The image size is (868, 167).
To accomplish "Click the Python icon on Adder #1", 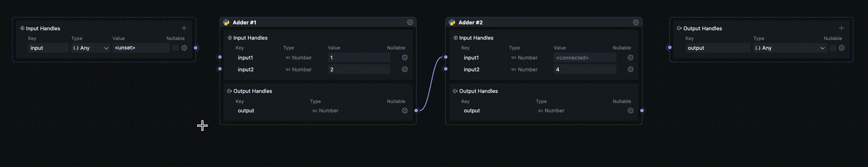I will click(226, 23).
